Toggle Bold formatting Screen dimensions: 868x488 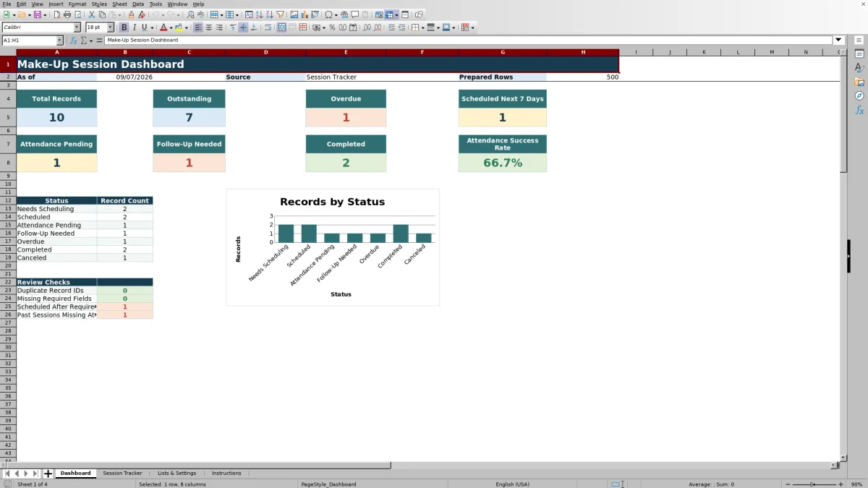(x=124, y=27)
